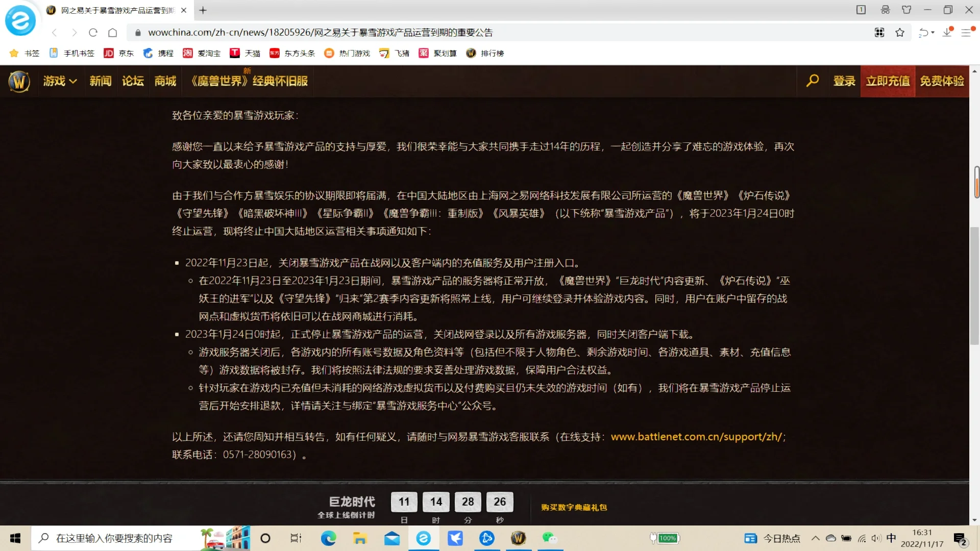This screenshot has width=980, height=551.
Task: Open Cortana circle icon on taskbar
Action: pos(265,538)
